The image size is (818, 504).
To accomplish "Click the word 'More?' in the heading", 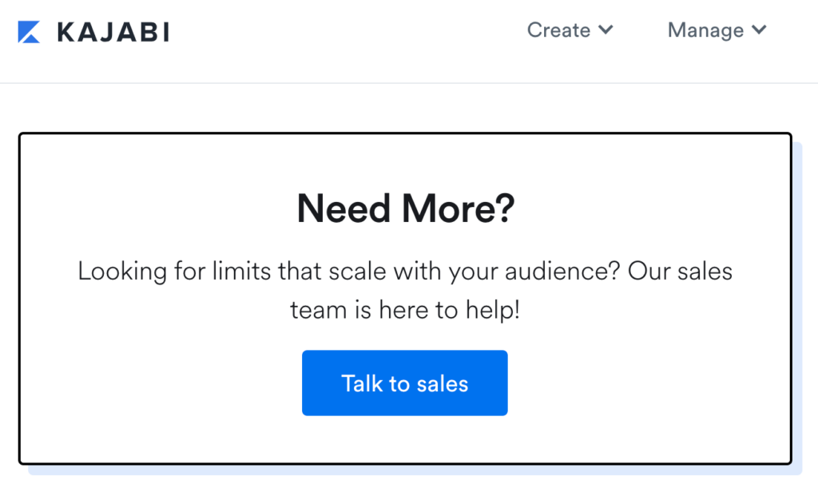I will (459, 208).
